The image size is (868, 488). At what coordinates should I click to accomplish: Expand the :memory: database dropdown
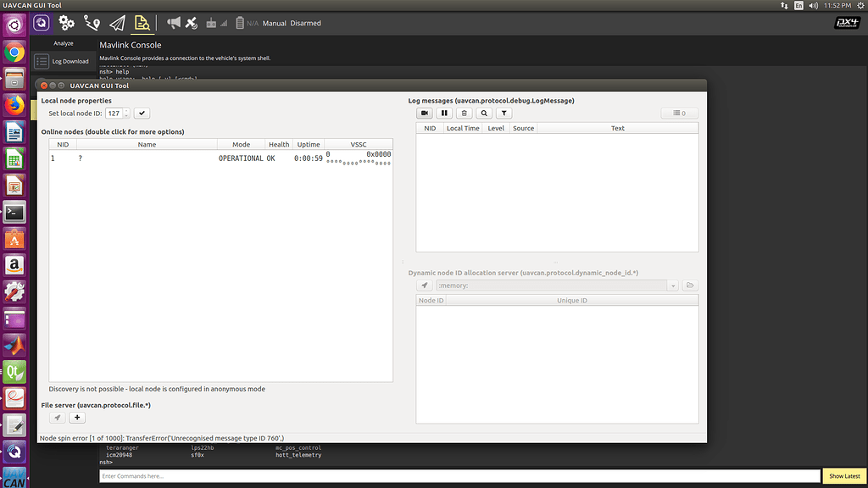coord(672,286)
